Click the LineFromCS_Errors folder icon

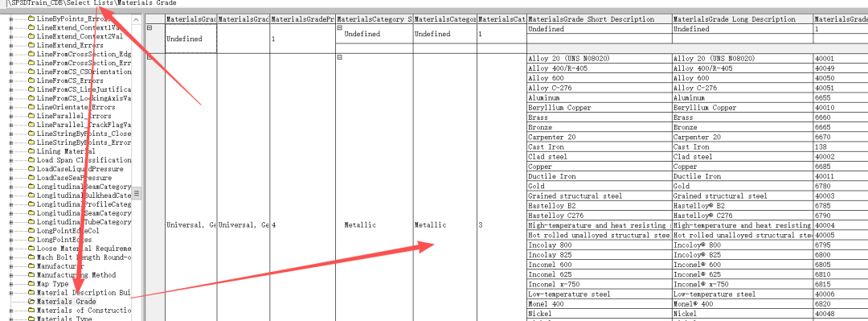(31, 80)
